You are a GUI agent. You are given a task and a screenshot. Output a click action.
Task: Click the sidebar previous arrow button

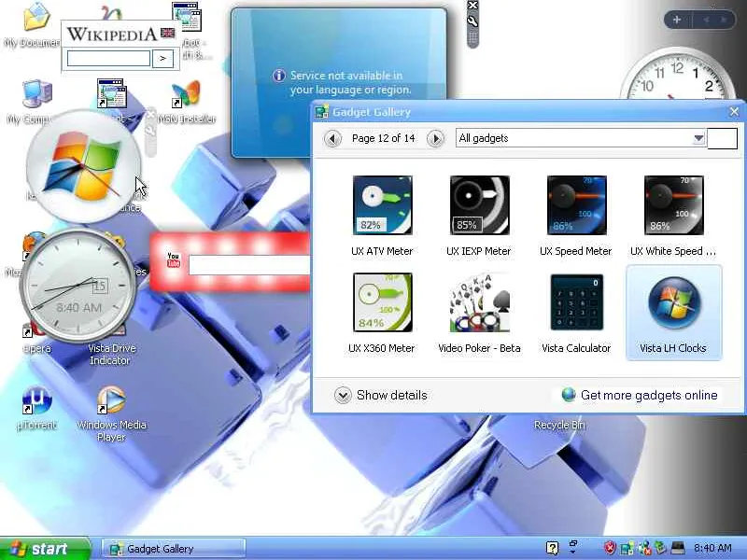coord(707,20)
